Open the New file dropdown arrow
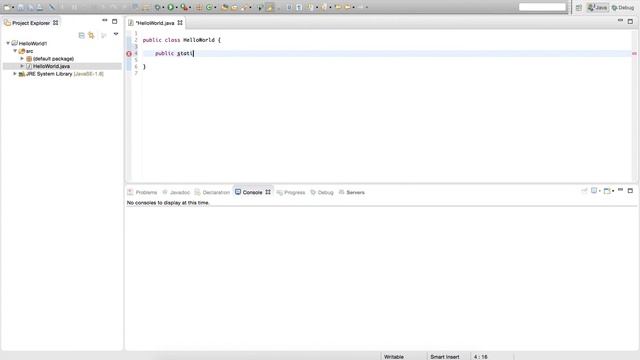 pyautogui.click(x=13, y=7)
